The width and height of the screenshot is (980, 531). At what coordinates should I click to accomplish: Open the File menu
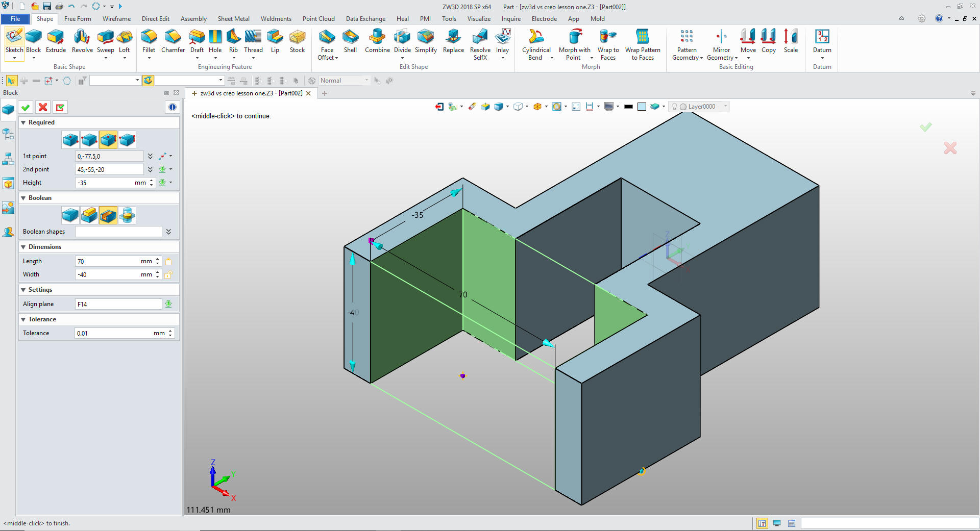15,19
